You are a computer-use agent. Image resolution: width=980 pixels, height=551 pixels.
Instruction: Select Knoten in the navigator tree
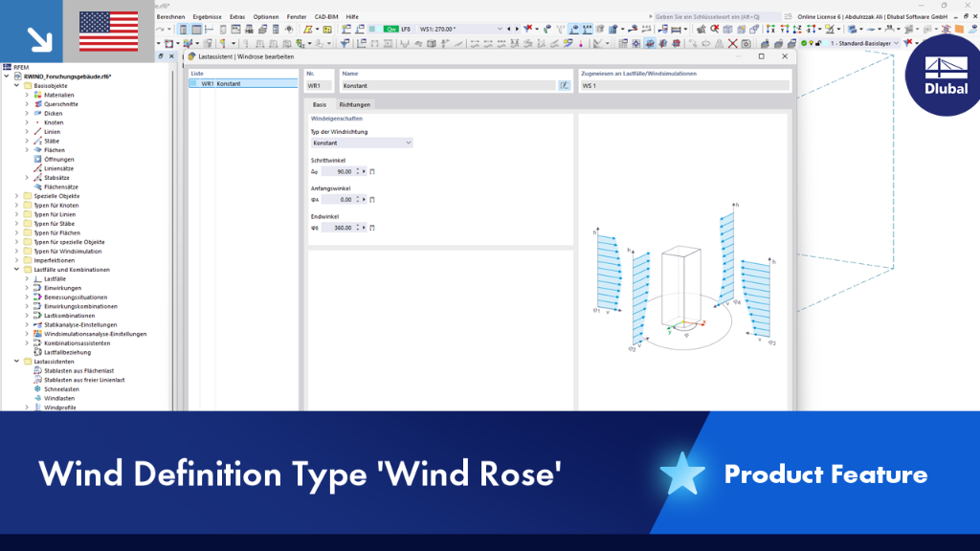[x=54, y=122]
